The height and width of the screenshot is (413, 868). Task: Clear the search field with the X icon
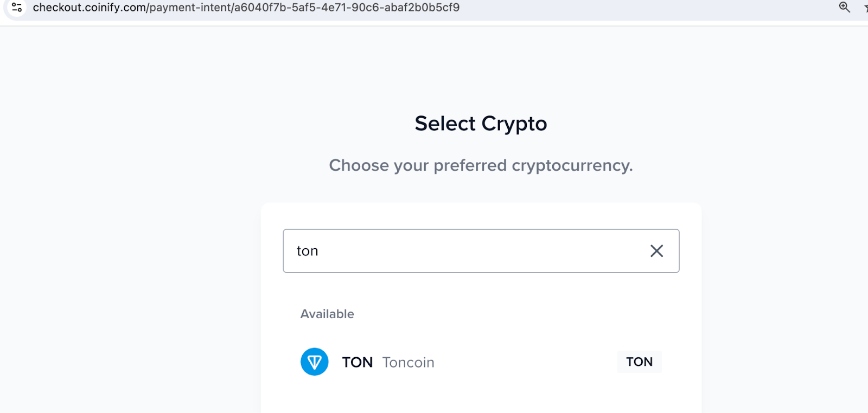coord(656,251)
